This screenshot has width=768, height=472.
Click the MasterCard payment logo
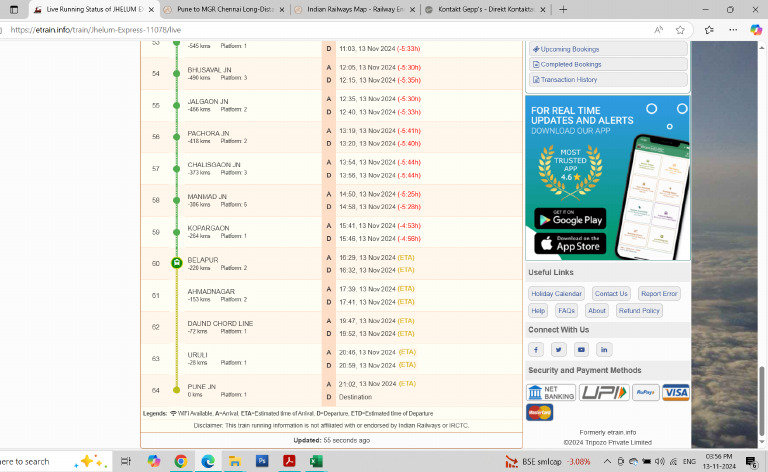540,412
